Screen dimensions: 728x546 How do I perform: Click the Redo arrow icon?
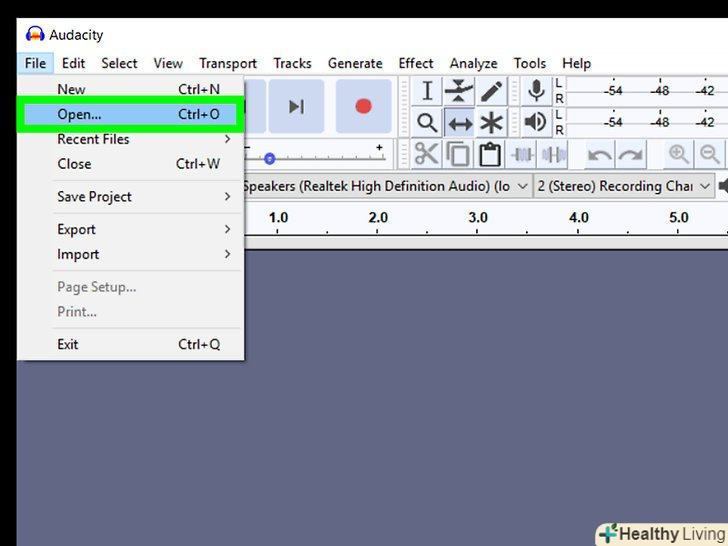pyautogui.click(x=630, y=155)
